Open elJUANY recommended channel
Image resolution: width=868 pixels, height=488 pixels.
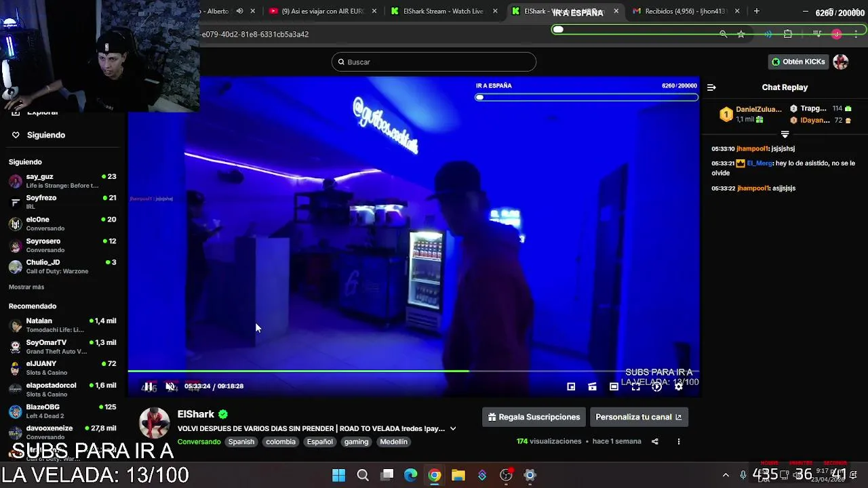point(62,368)
